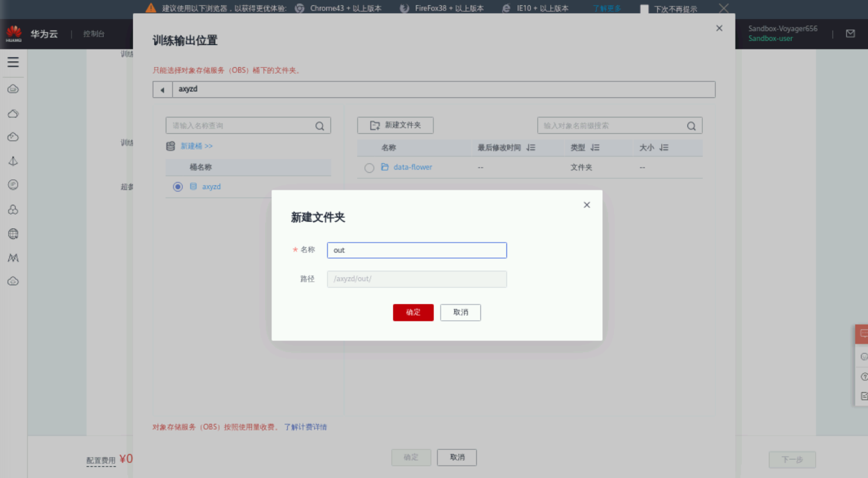The image size is (868, 478).
Task: Click the bucket icon next to axyzd
Action: point(193,187)
